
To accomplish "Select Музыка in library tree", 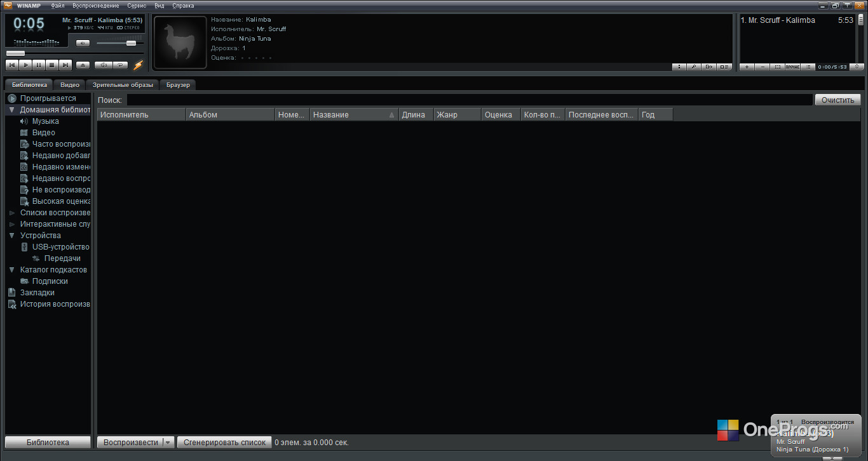I will [46, 121].
